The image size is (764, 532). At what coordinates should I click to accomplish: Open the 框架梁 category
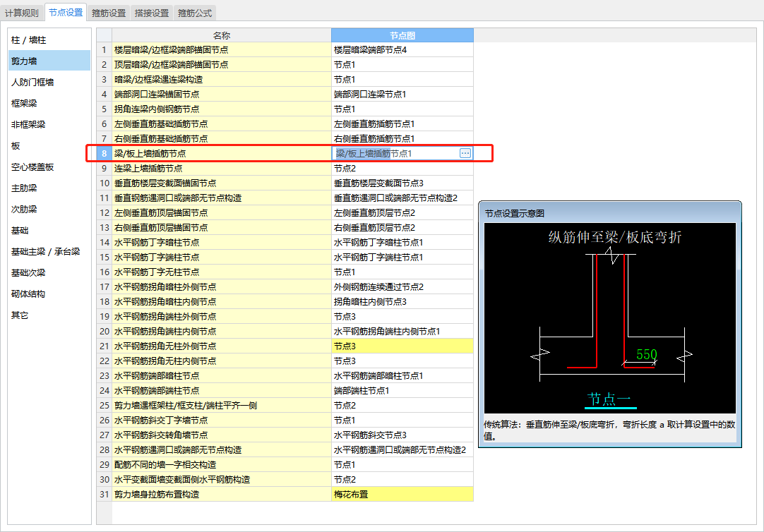49,103
